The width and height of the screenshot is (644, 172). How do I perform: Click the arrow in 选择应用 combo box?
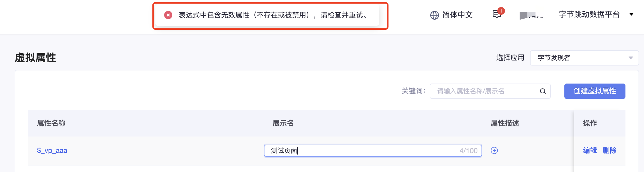[631, 58]
